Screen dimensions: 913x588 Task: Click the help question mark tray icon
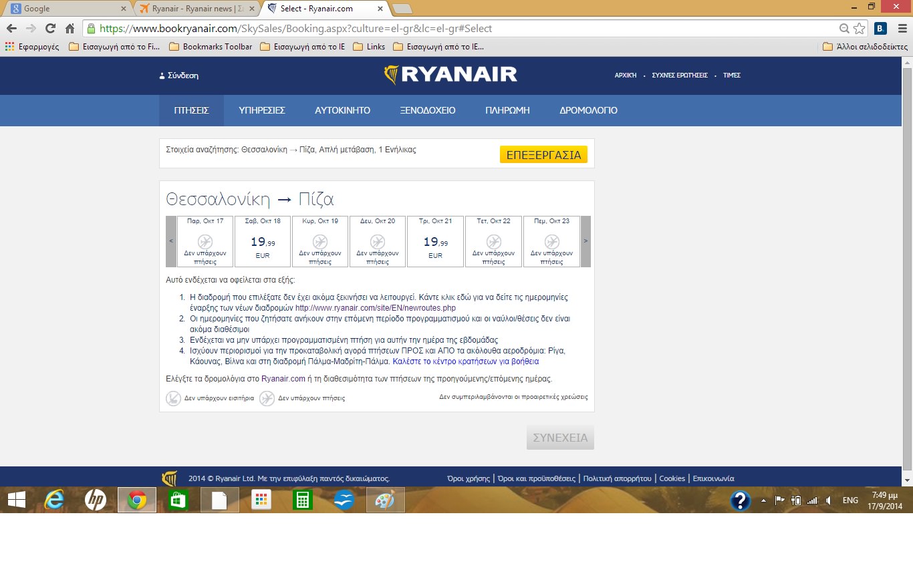click(740, 500)
